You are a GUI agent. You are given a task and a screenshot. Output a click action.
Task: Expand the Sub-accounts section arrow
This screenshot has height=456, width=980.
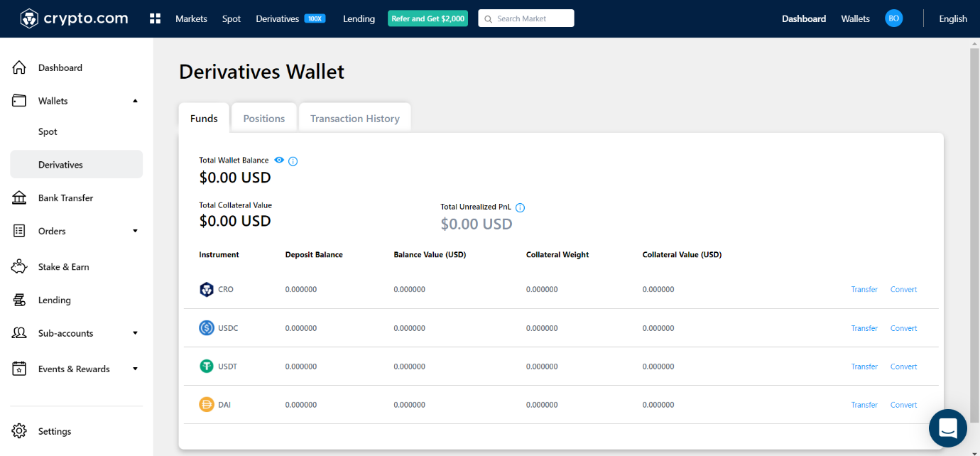[x=135, y=333]
